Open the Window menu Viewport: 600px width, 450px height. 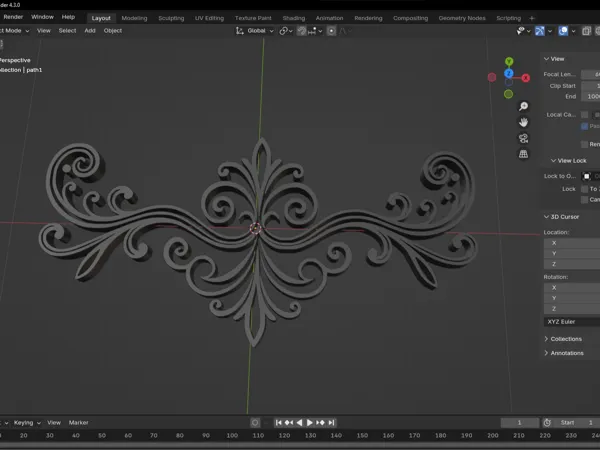click(x=42, y=17)
